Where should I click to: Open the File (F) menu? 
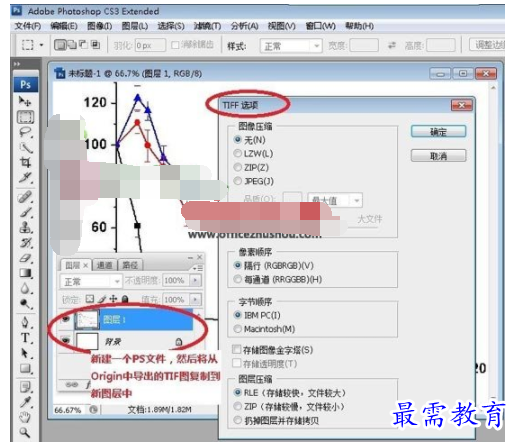point(27,26)
